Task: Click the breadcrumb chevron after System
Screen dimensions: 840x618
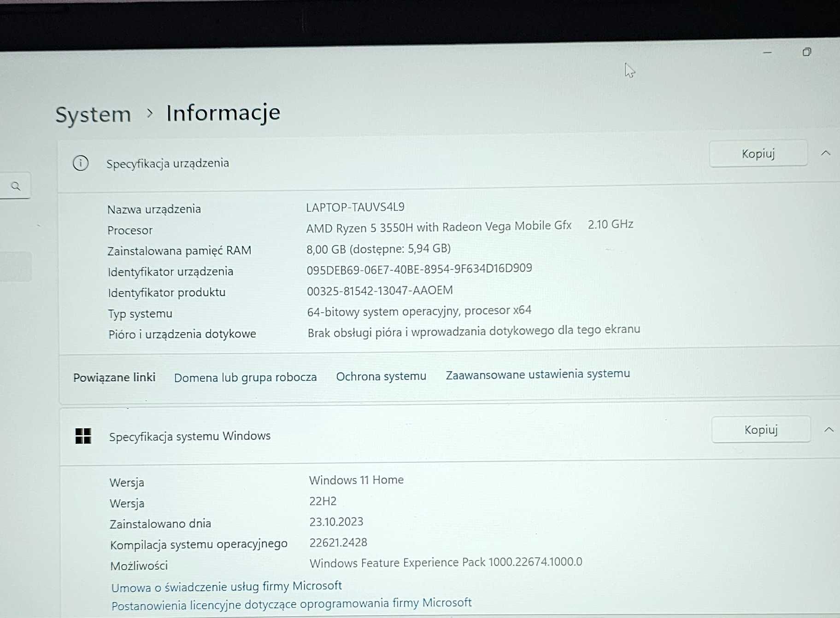Action: (149, 113)
